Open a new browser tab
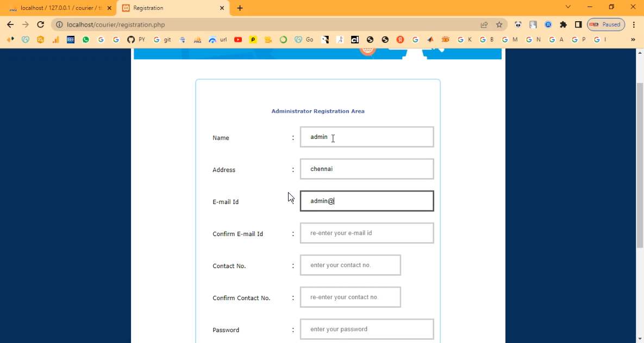 [240, 8]
